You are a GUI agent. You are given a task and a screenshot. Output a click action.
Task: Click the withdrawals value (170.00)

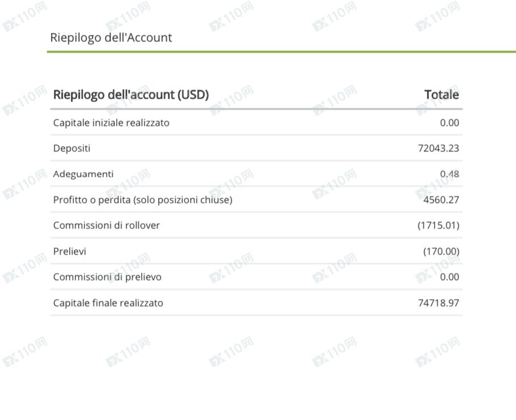tap(441, 252)
